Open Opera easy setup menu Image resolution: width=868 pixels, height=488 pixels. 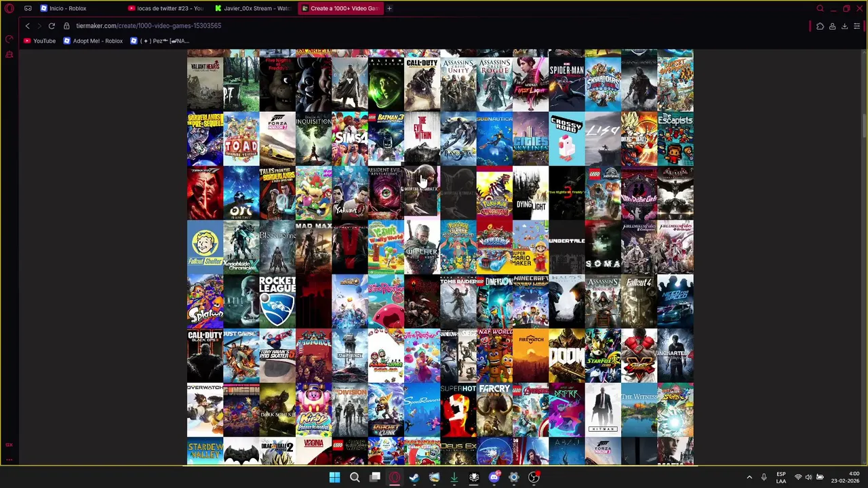coord(857,26)
